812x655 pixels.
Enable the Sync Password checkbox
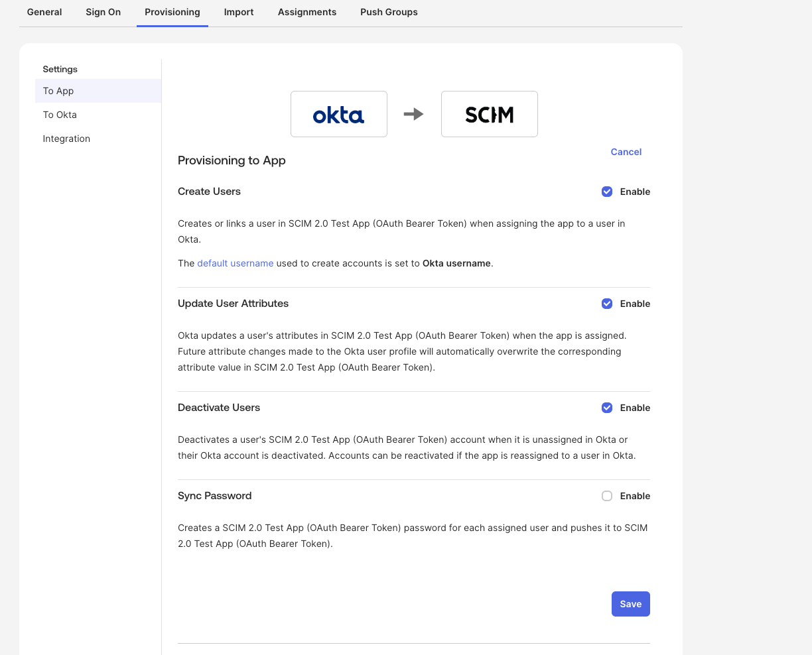pyautogui.click(x=607, y=496)
